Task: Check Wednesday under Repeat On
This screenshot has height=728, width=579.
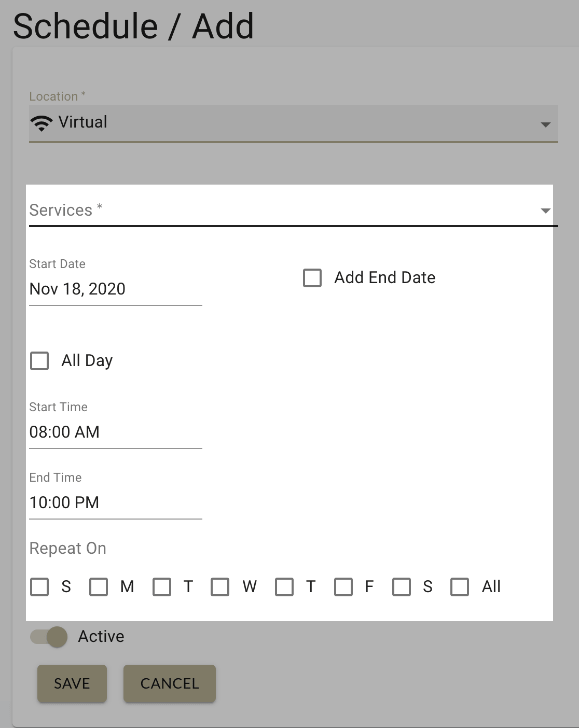Action: [220, 586]
